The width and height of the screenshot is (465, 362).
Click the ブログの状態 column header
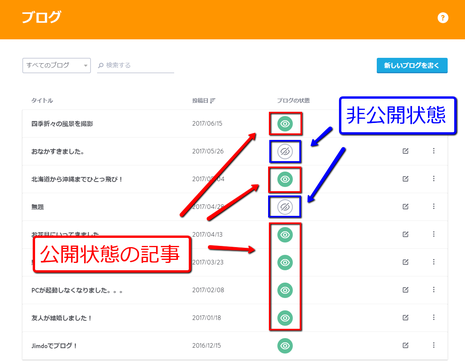[x=293, y=100]
